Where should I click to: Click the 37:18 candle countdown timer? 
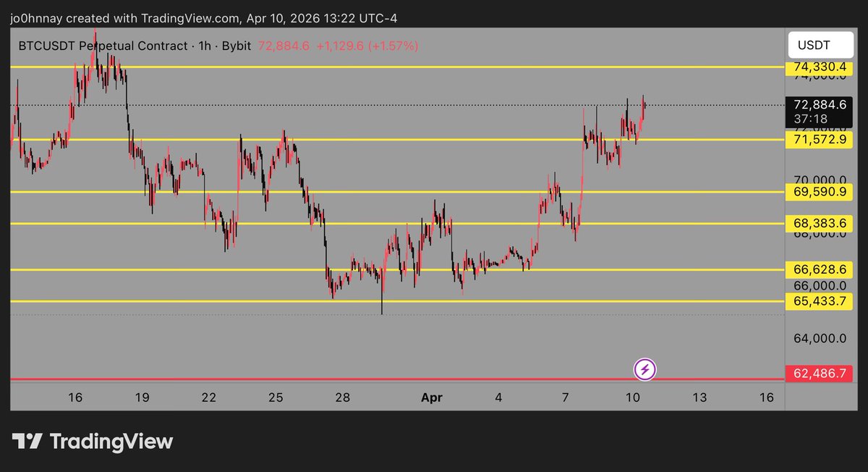pyautogui.click(x=810, y=119)
